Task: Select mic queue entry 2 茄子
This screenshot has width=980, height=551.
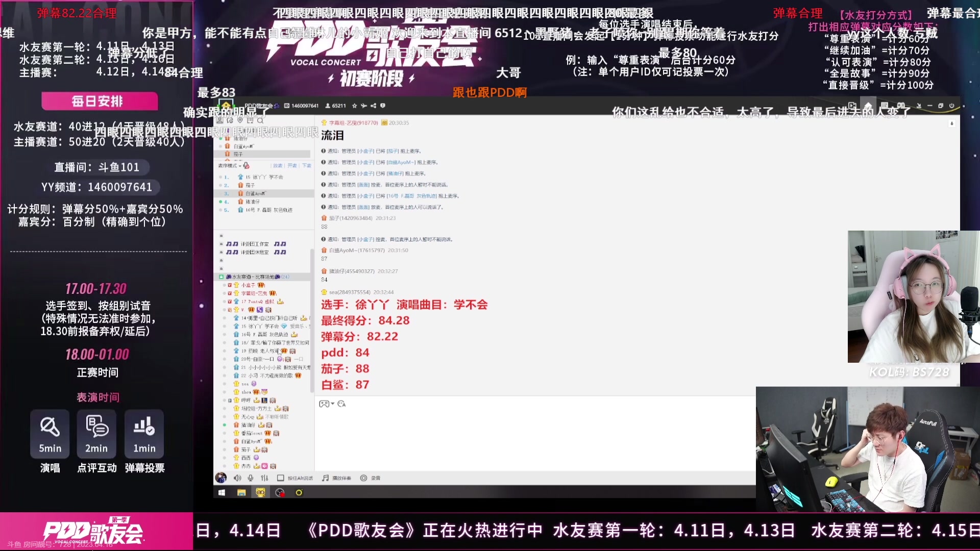Action: coord(263,185)
